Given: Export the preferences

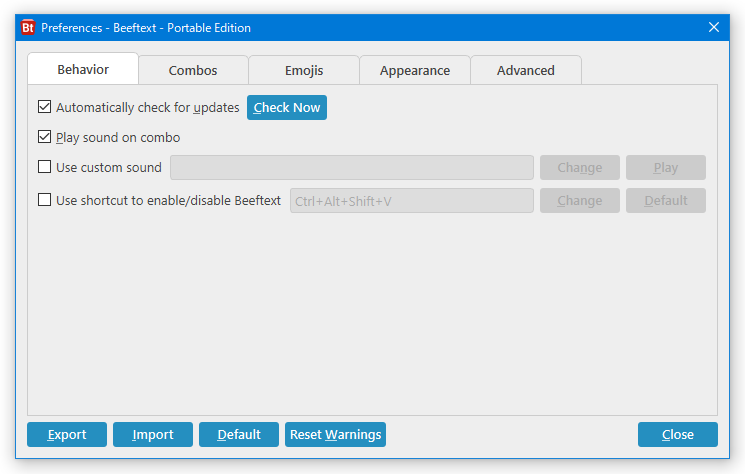Looking at the screenshot, I should 67,434.
